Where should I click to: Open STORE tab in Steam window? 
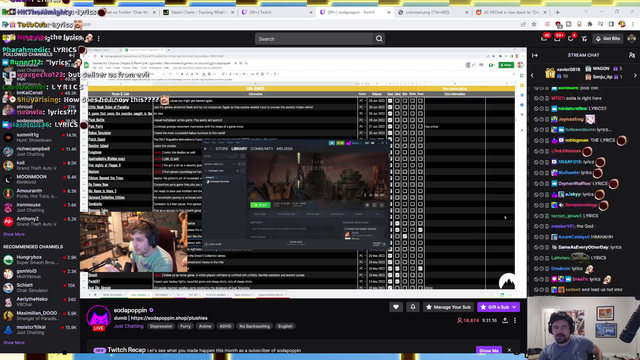pos(222,149)
